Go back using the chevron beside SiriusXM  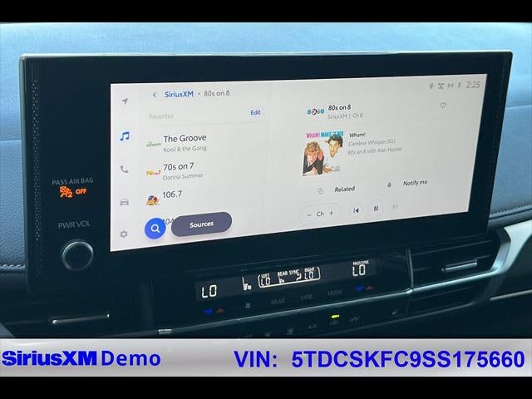click(x=155, y=95)
